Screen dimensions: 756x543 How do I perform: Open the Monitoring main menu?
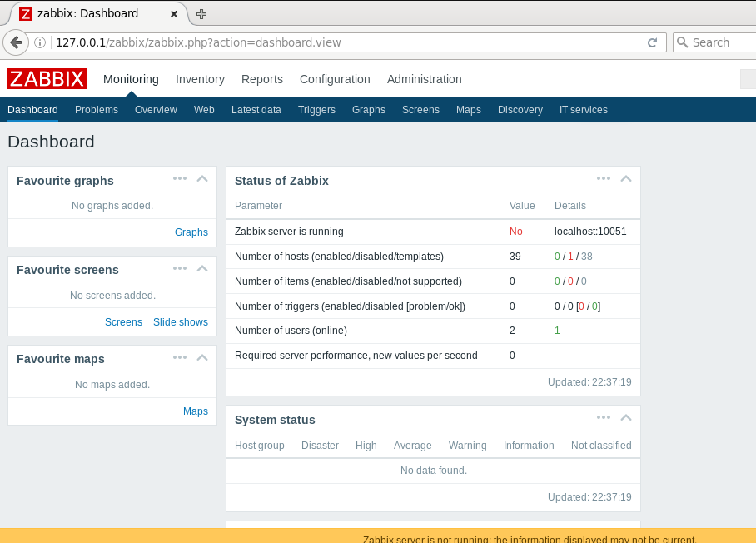click(x=131, y=79)
